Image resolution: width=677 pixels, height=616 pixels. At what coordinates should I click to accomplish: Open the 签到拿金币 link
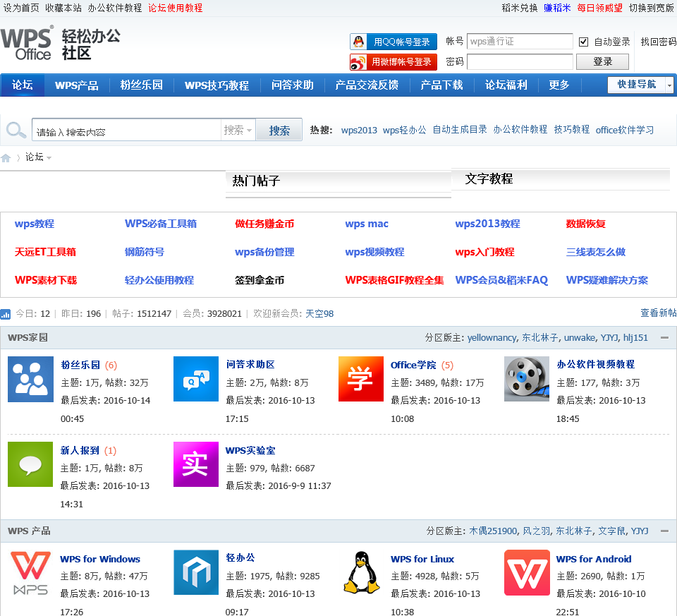260,280
